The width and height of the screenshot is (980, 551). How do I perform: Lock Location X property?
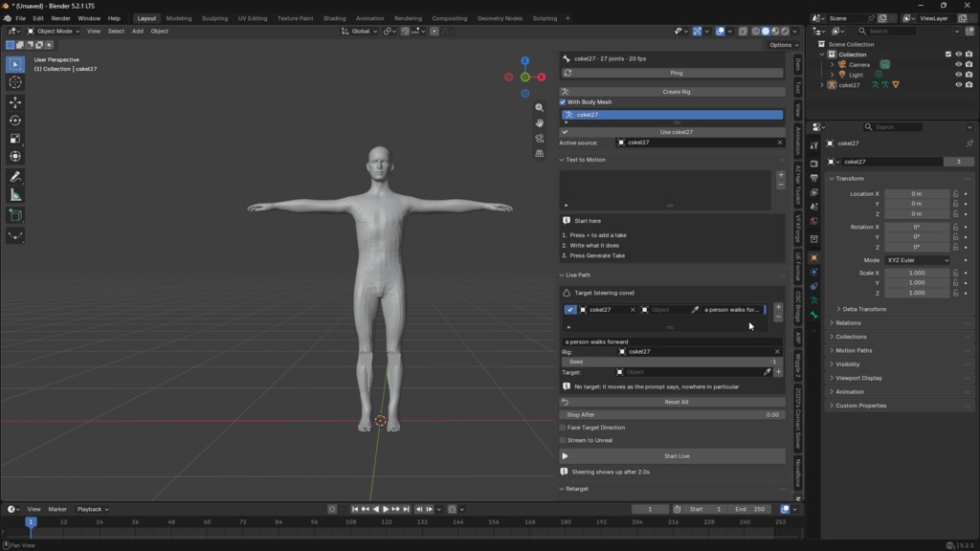956,193
